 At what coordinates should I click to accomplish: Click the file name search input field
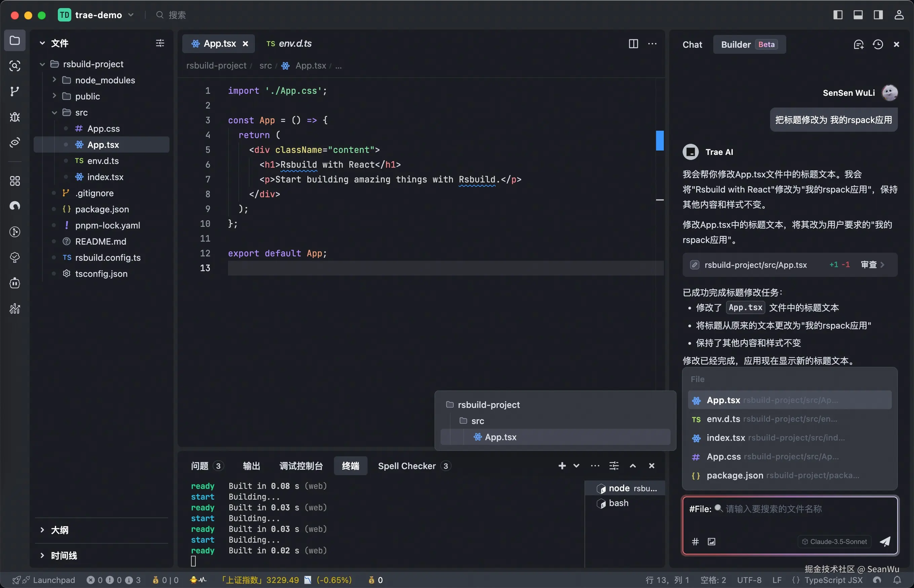pyautogui.click(x=773, y=509)
